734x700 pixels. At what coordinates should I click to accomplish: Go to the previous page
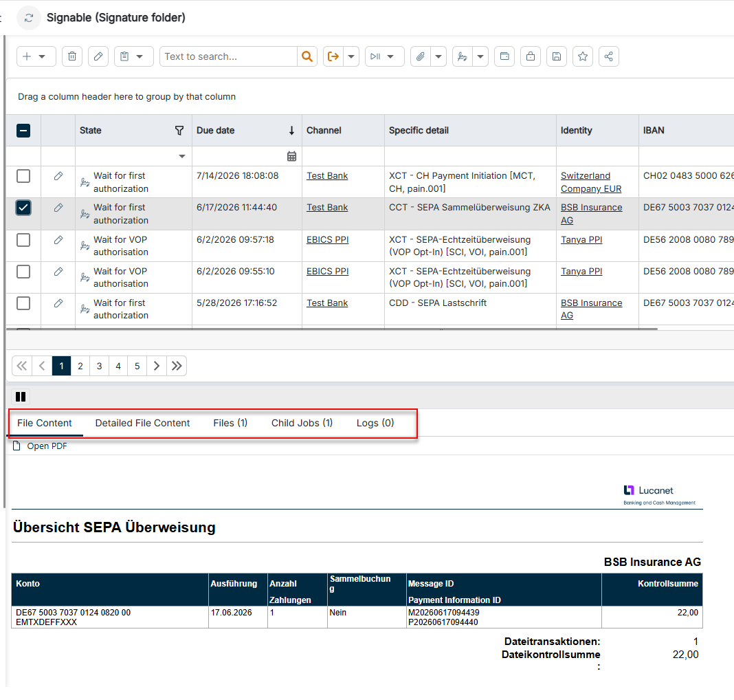point(42,366)
